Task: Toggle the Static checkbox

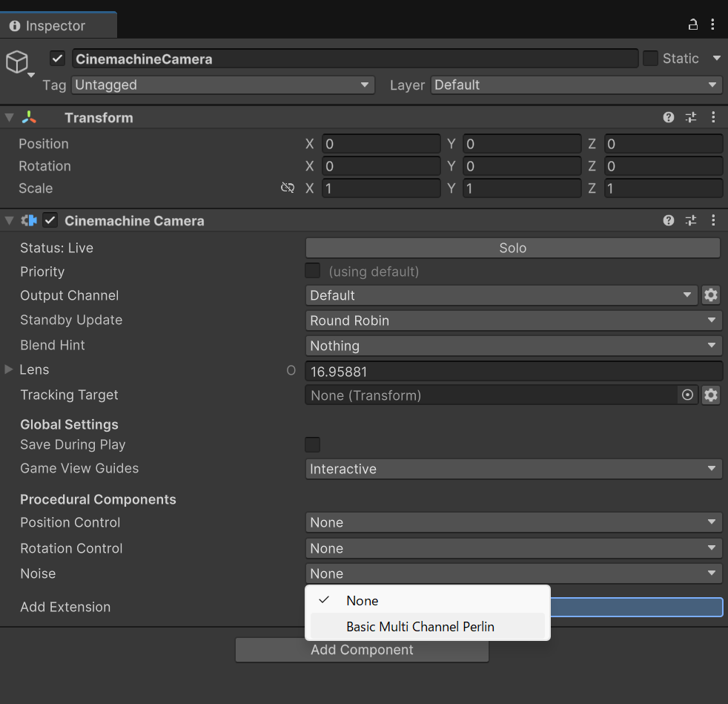Action: point(650,59)
